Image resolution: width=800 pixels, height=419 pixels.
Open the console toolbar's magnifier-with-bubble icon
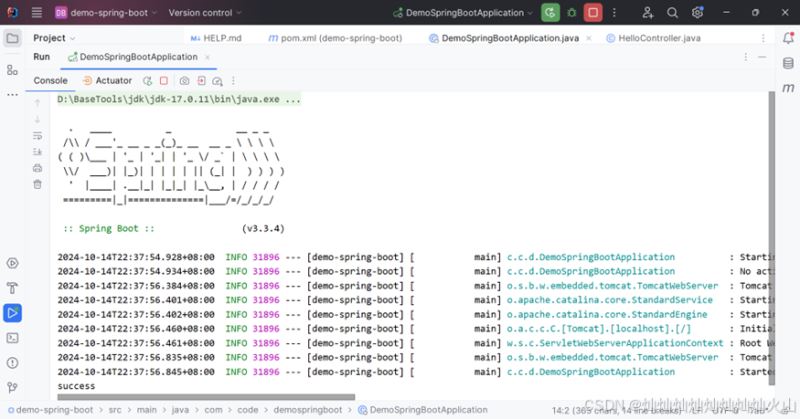pyautogui.click(x=217, y=81)
